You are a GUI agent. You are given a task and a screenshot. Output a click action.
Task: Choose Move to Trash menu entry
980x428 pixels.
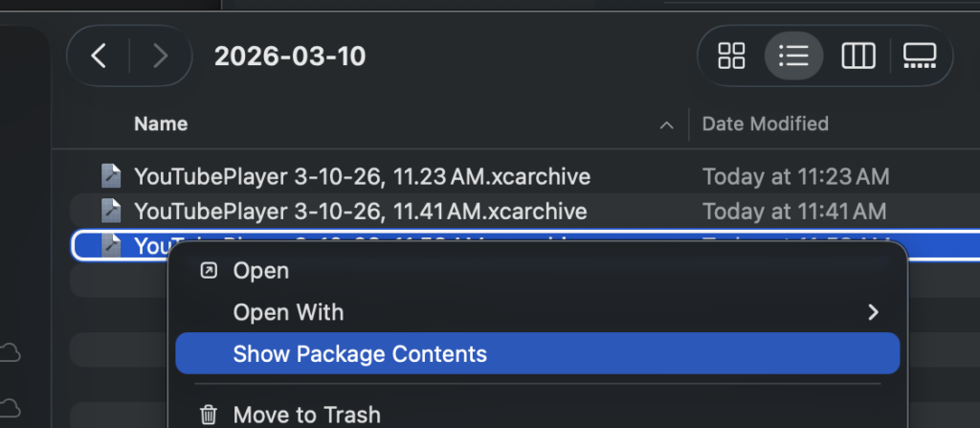pos(306,415)
